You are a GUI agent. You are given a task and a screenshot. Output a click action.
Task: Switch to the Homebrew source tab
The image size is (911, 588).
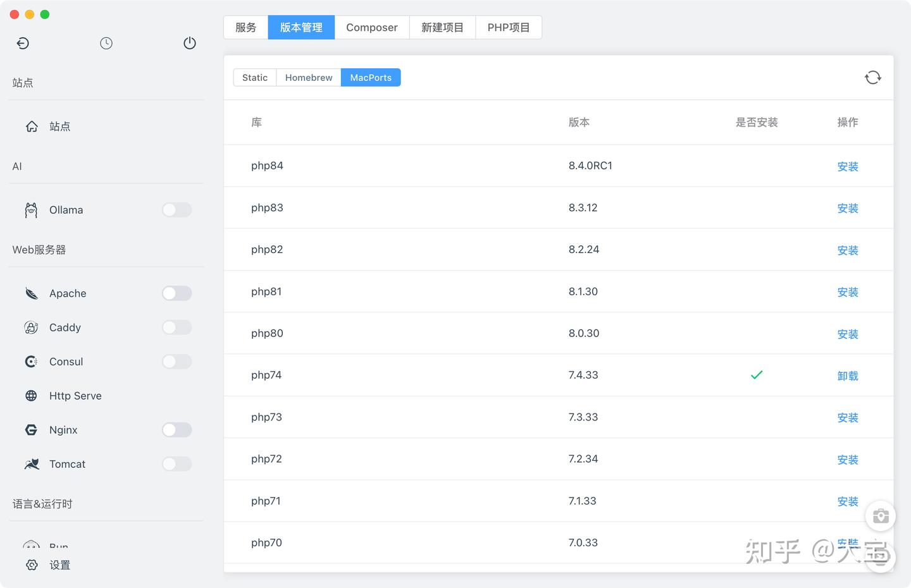pos(308,77)
